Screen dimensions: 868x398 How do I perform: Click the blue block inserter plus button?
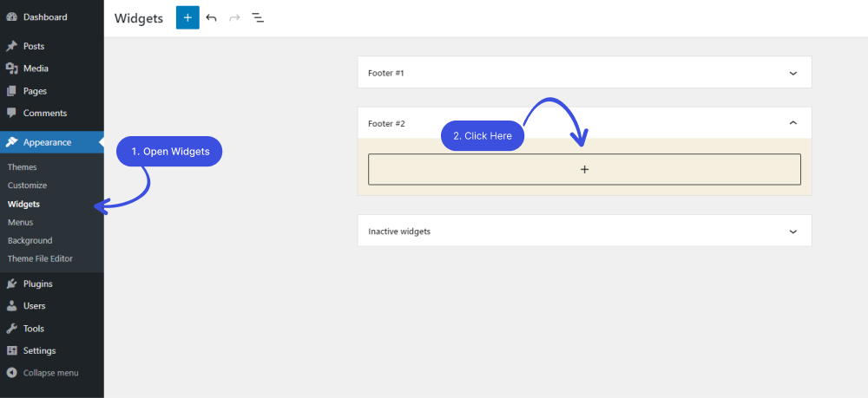point(187,17)
